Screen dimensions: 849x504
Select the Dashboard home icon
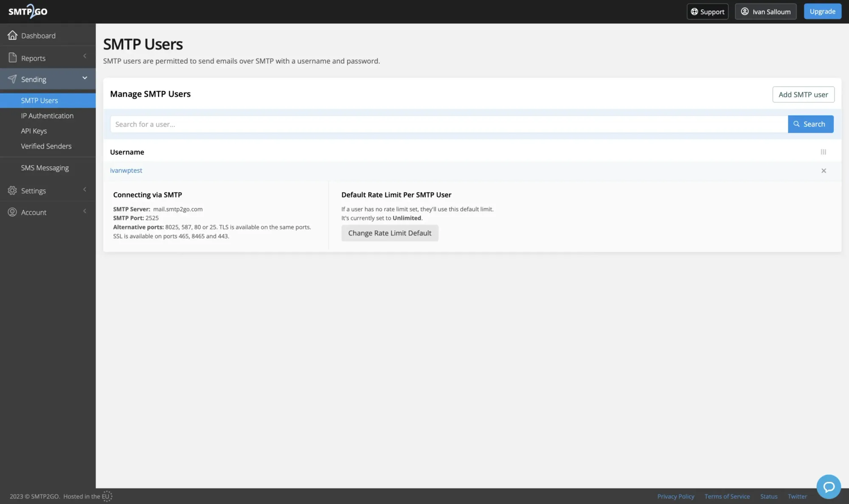pos(12,35)
